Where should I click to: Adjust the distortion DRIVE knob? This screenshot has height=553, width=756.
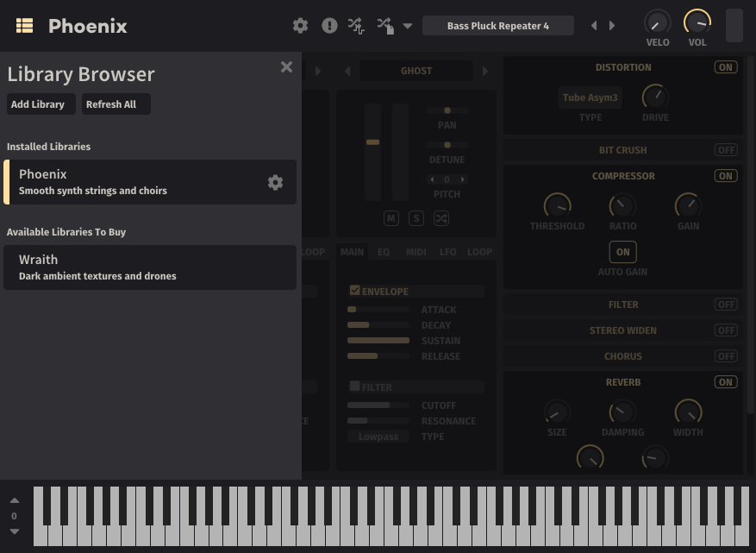click(x=655, y=97)
